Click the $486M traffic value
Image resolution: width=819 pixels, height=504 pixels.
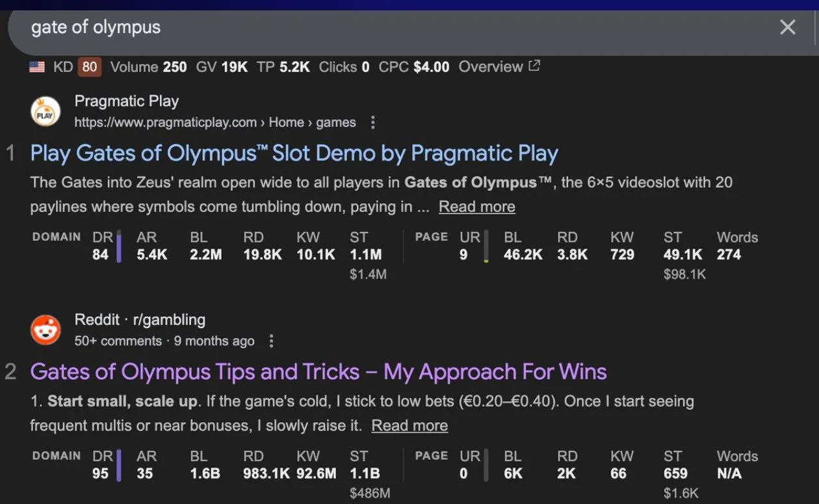[370, 493]
